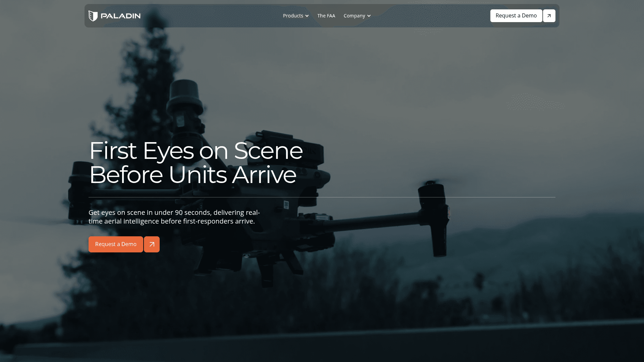Click the white arrow icon in header
Screen dimensions: 644x362
pos(549,16)
